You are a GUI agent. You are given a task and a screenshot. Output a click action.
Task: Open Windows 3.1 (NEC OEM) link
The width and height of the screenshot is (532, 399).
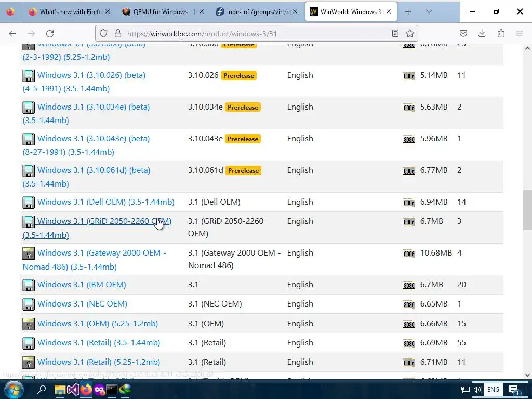pos(82,303)
